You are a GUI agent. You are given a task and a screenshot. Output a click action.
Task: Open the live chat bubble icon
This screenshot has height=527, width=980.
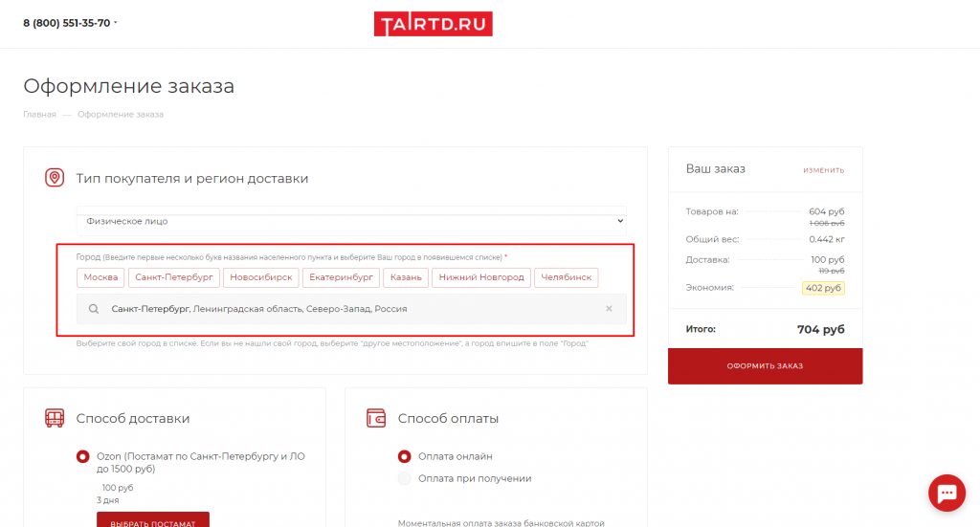pyautogui.click(x=947, y=493)
